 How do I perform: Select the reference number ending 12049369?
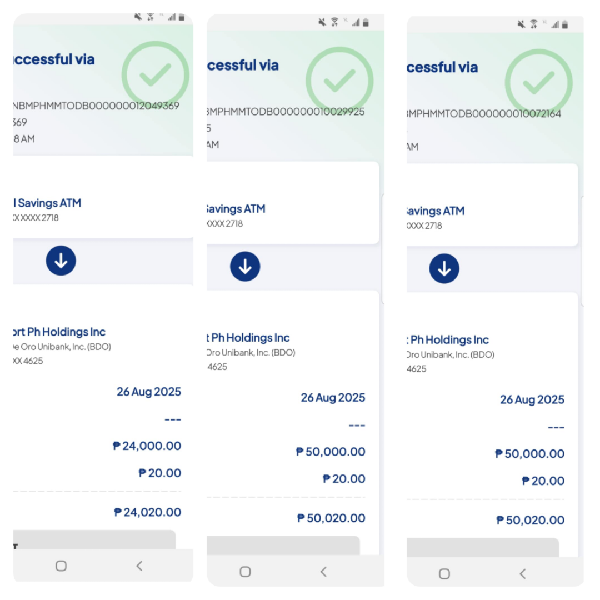point(97,106)
